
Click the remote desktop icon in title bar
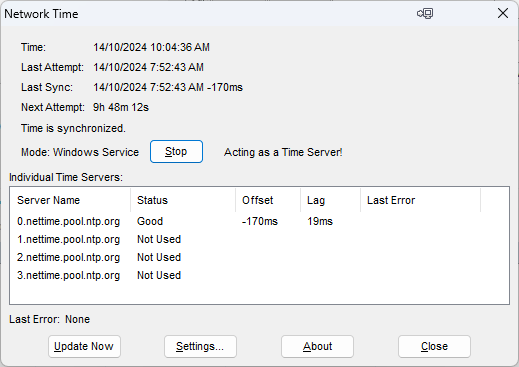point(425,14)
